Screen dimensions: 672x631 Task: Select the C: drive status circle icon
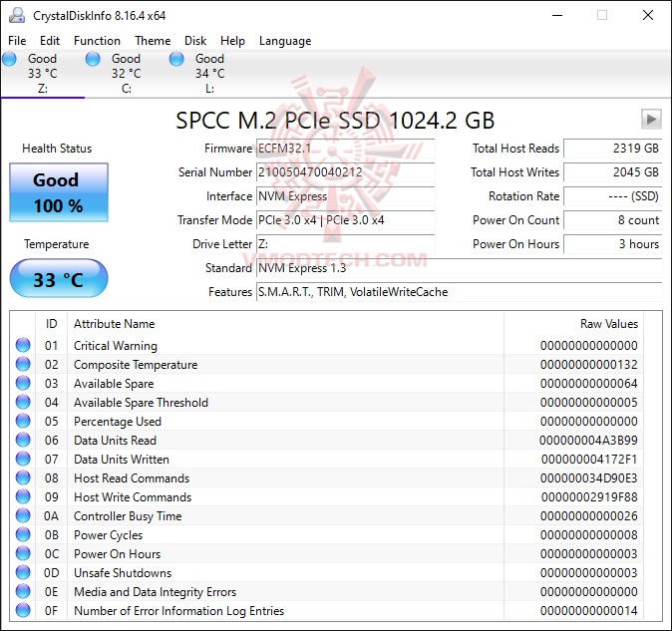coord(93,59)
